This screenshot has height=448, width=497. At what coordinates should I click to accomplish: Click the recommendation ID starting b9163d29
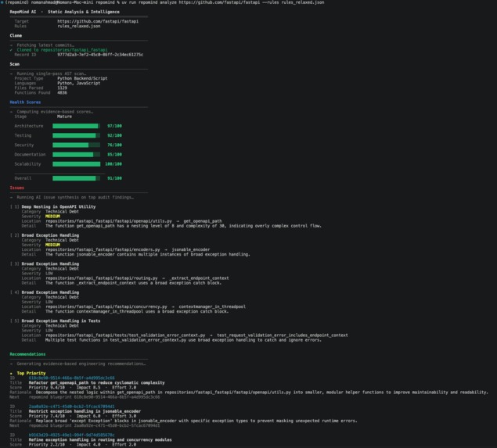pos(72,435)
